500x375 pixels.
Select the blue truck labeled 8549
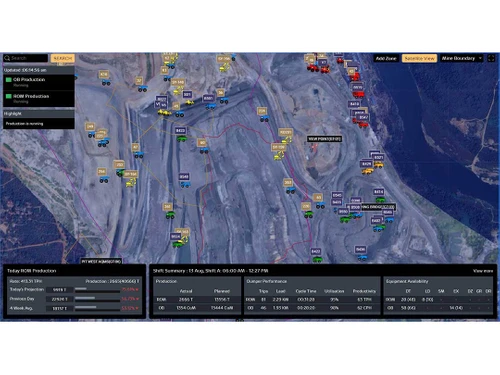[185, 184]
